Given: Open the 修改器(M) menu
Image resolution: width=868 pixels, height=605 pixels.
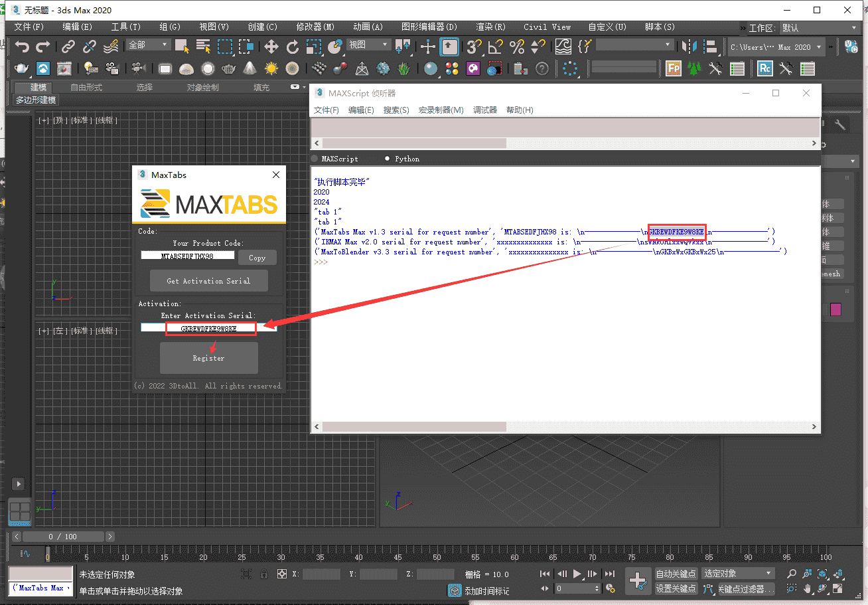Looking at the screenshot, I should tap(315, 27).
